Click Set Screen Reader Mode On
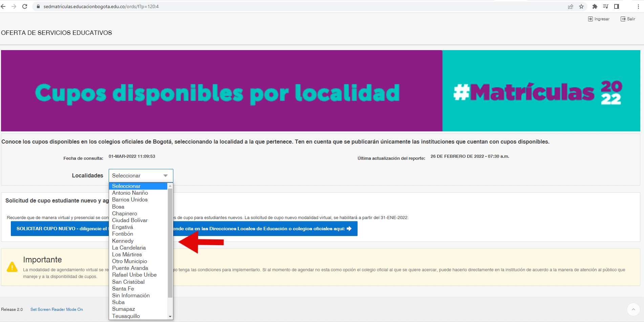Viewport: 644px width, 322px height. click(57, 309)
